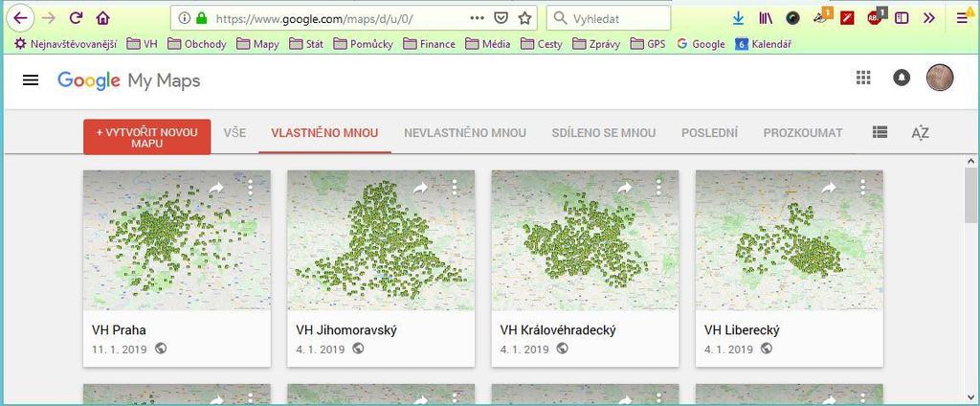Click Vytvořit novou mapu button

click(x=146, y=137)
